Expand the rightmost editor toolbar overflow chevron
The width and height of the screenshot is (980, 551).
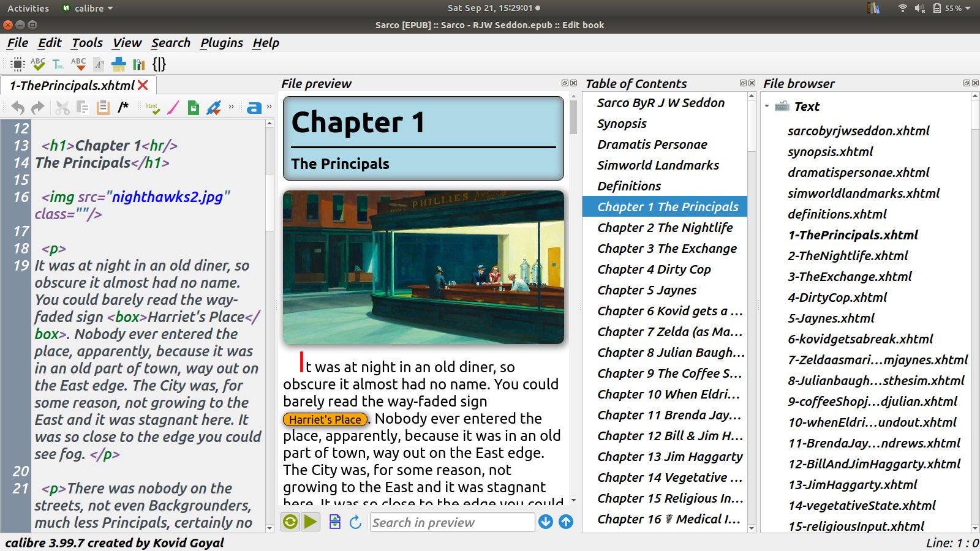point(269,107)
